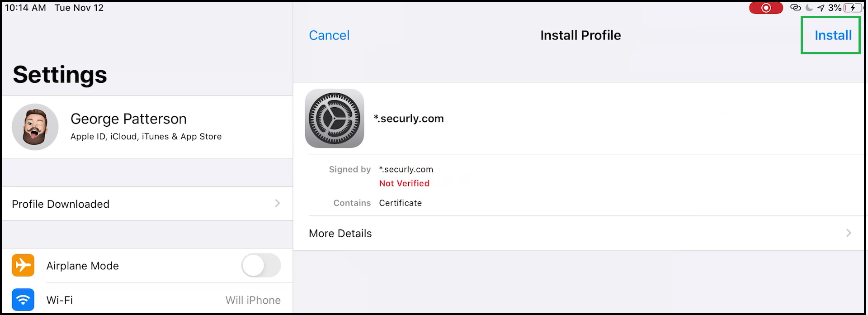Tap the Wi-Fi blue icon
This screenshot has width=868, height=315.
[x=23, y=300]
